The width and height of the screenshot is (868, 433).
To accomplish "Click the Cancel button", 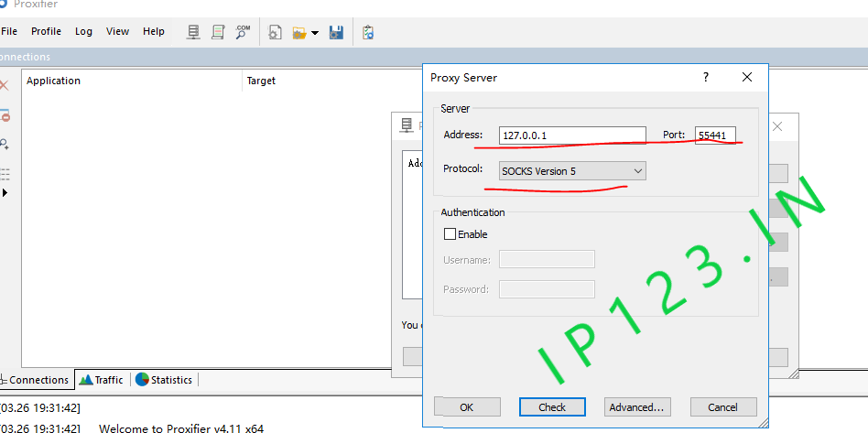I will pos(723,407).
